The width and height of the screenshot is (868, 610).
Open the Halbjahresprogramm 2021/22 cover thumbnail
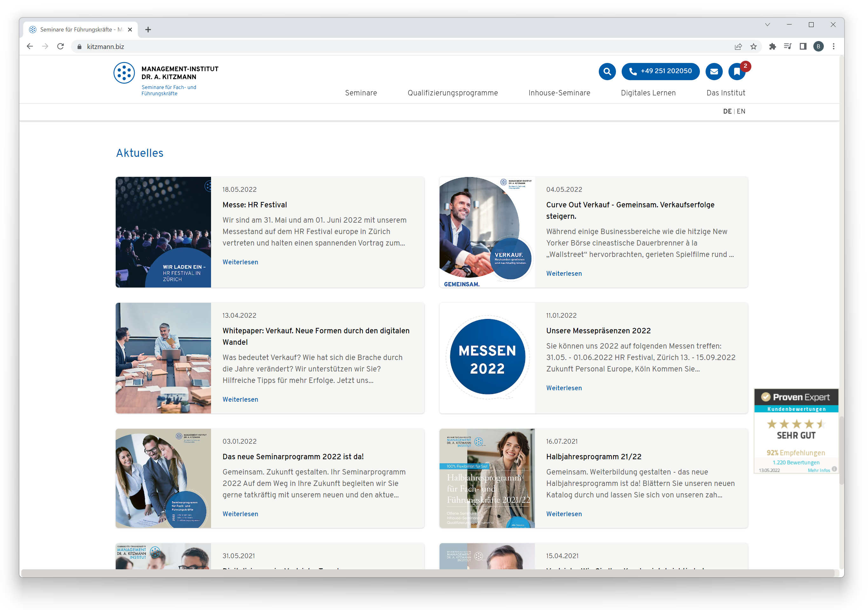(487, 478)
